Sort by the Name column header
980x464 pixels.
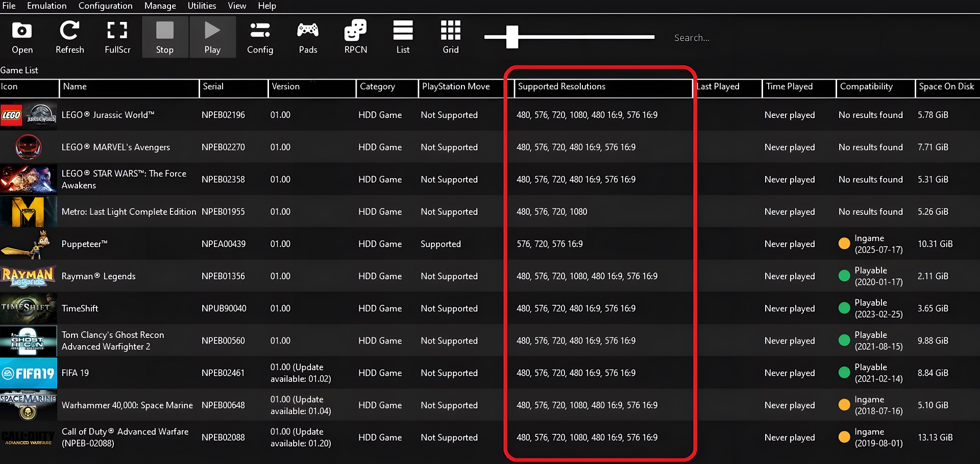click(x=129, y=87)
